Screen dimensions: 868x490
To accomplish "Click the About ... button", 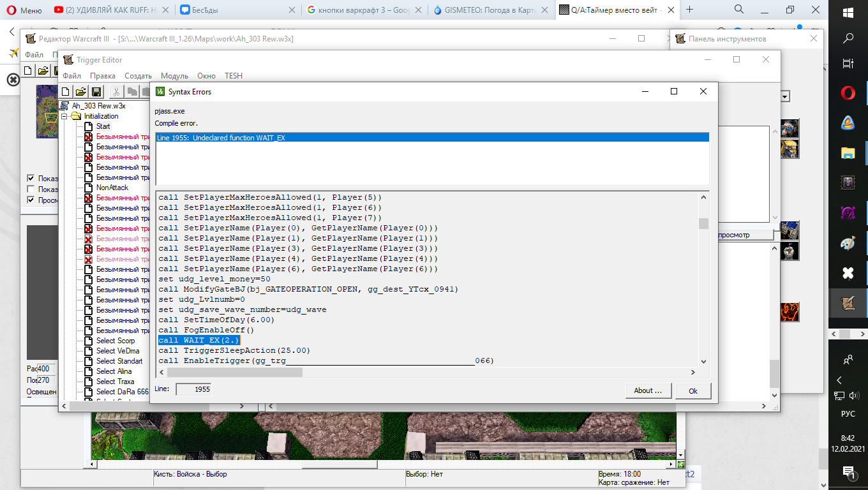I will click(x=648, y=390).
